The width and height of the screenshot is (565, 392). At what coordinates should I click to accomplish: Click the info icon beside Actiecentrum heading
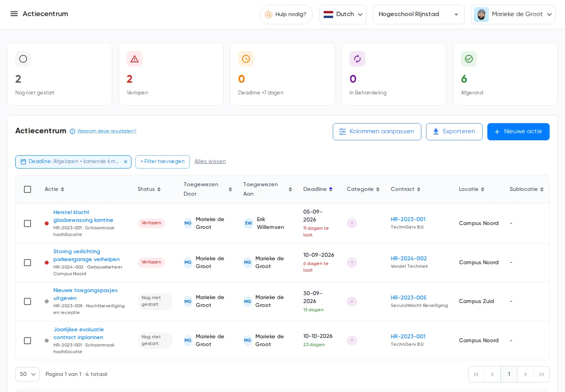(x=73, y=131)
